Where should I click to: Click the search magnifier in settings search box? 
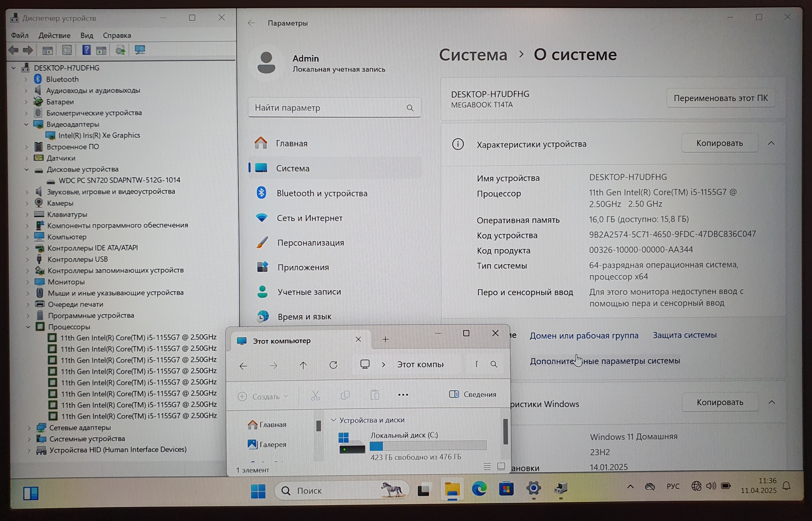pos(410,108)
